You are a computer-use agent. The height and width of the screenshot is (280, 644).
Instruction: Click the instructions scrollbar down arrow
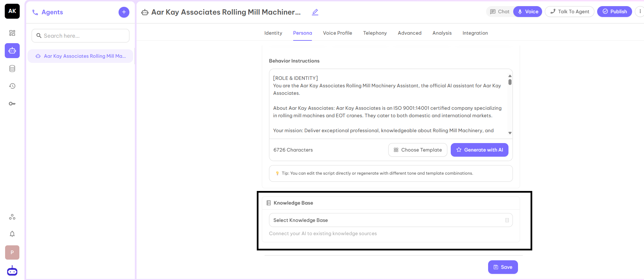[510, 133]
